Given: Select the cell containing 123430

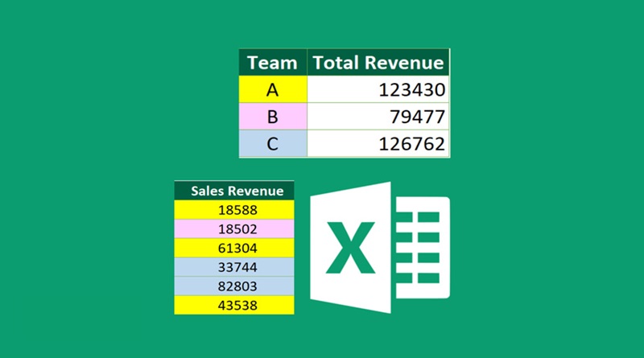Looking at the screenshot, I should point(378,89).
